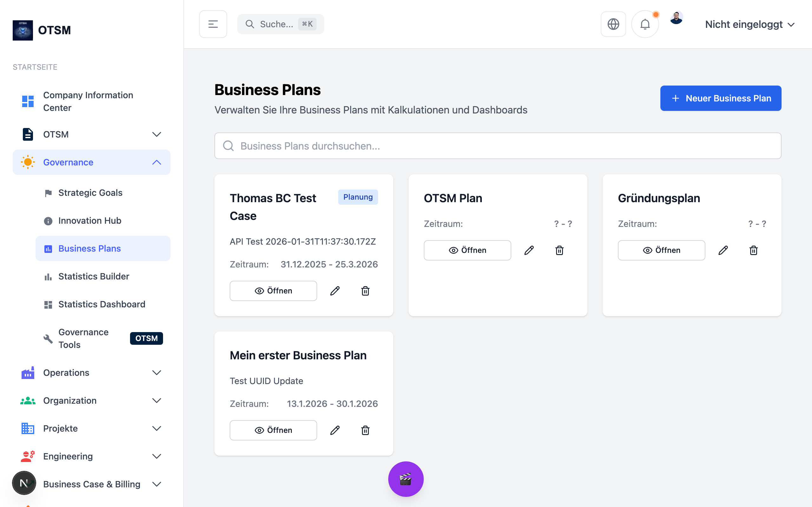The image size is (812, 507).
Task: Go to Statistics Builder
Action: 94,276
